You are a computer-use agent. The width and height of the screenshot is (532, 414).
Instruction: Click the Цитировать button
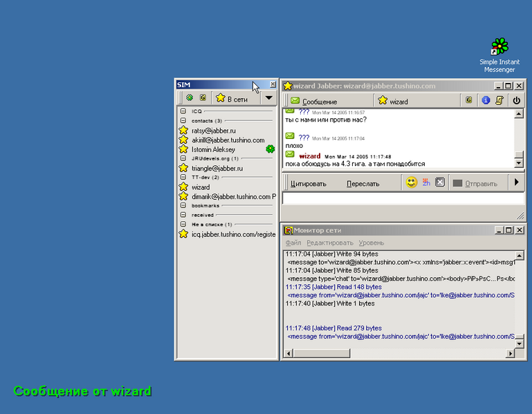coord(309,184)
